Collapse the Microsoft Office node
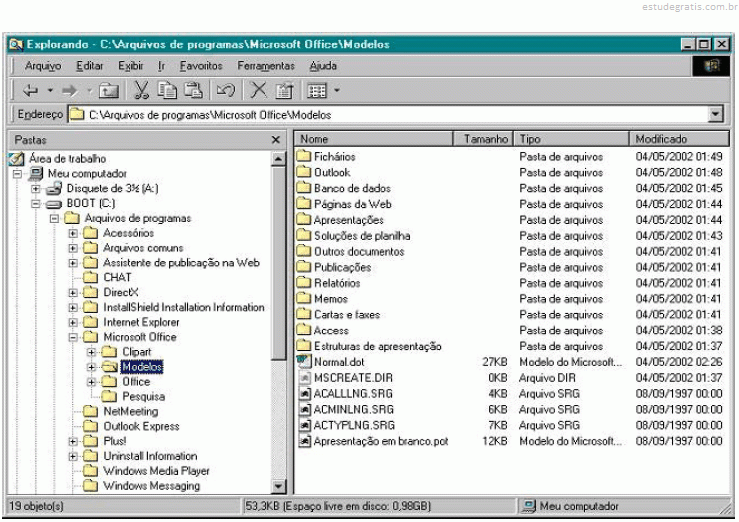Screen dimensions: 739x522 pyautogui.click(x=73, y=337)
